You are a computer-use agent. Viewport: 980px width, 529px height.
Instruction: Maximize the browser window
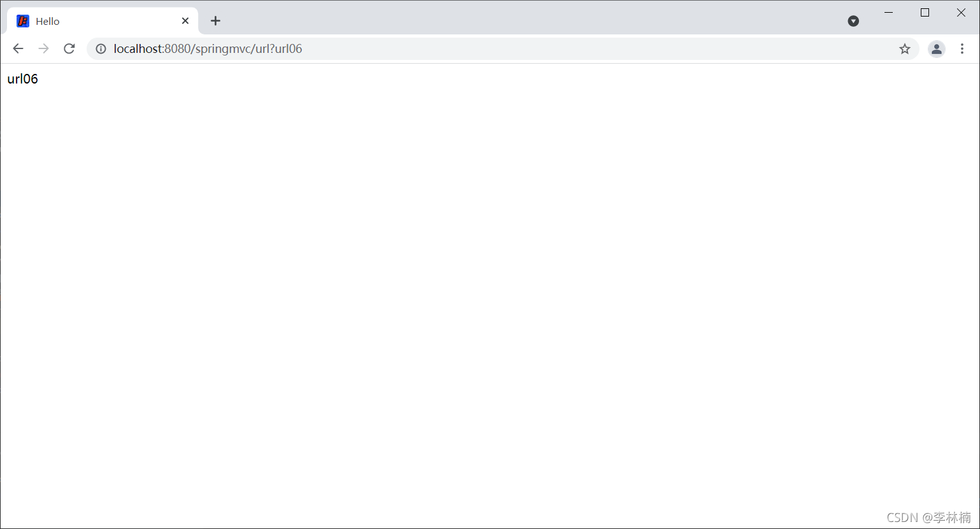pyautogui.click(x=925, y=13)
